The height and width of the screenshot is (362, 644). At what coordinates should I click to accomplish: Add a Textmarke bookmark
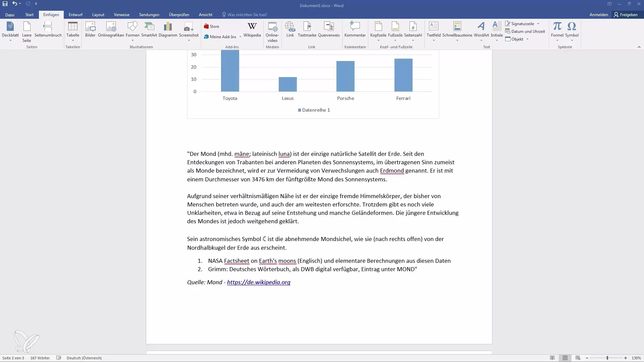tap(307, 30)
